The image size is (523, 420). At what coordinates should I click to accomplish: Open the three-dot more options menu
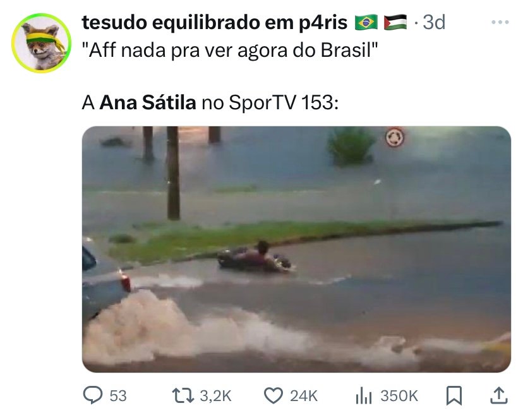tap(500, 22)
